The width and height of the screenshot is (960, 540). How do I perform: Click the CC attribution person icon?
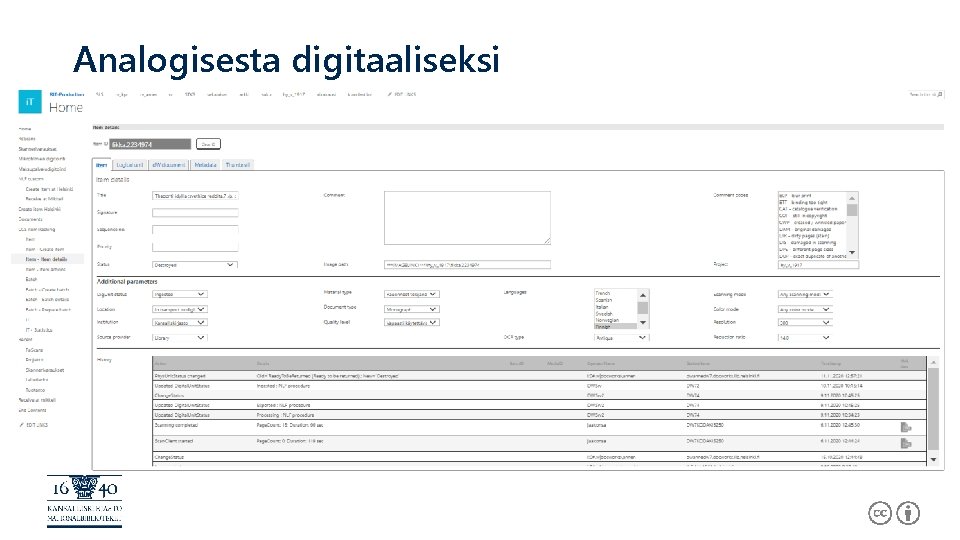click(x=908, y=513)
